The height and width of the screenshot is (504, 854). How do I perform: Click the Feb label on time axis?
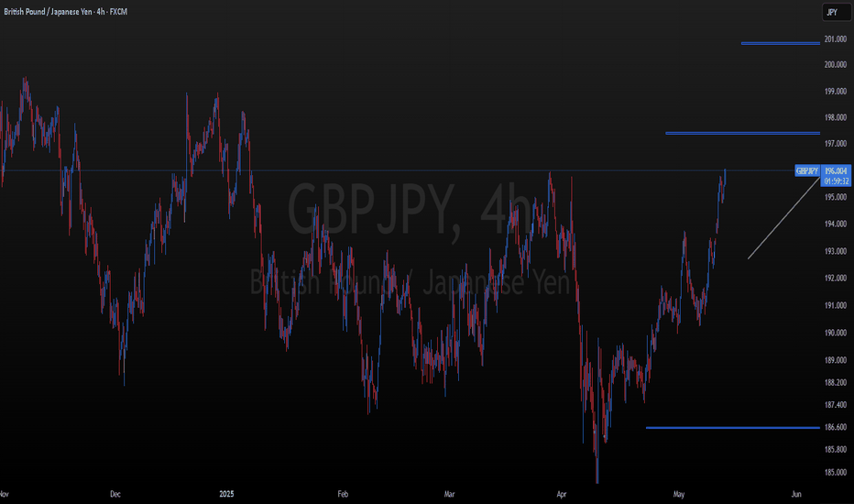click(x=343, y=494)
